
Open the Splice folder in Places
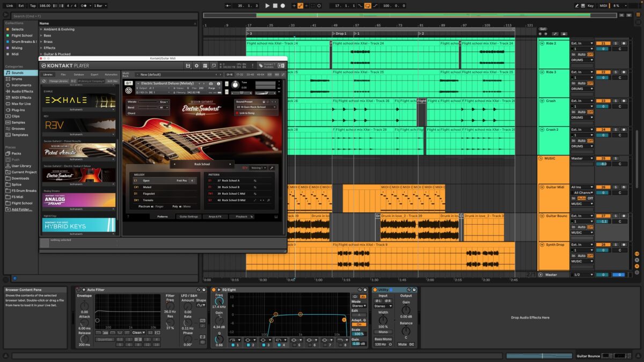pos(17,184)
